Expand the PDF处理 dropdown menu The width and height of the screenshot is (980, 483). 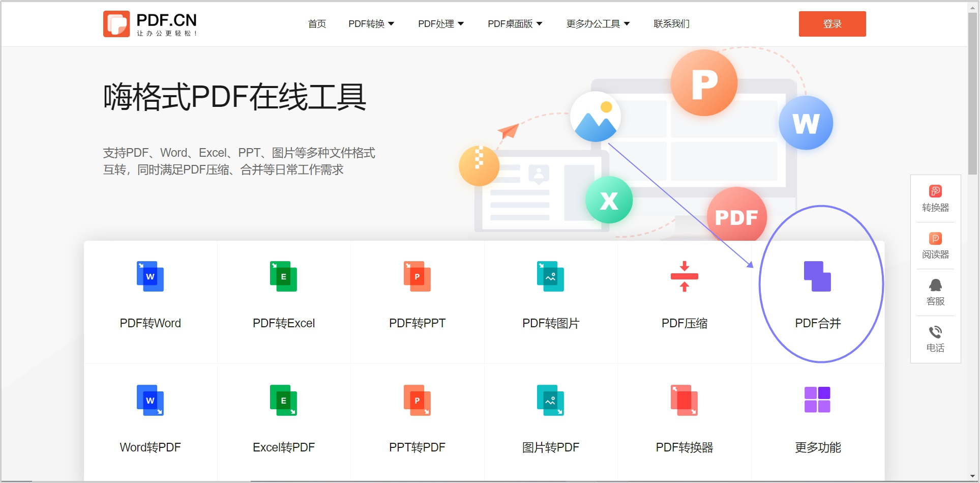(441, 24)
